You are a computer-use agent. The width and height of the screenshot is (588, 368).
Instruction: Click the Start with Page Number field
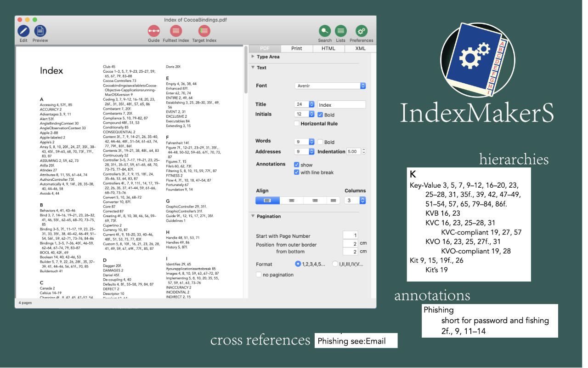tap(350, 236)
